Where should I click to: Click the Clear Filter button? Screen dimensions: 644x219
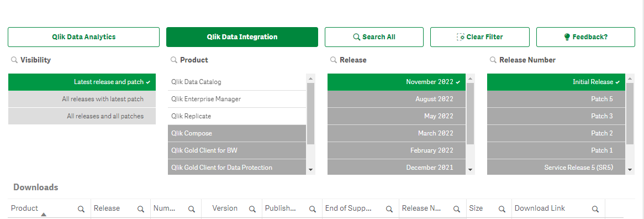(x=480, y=37)
